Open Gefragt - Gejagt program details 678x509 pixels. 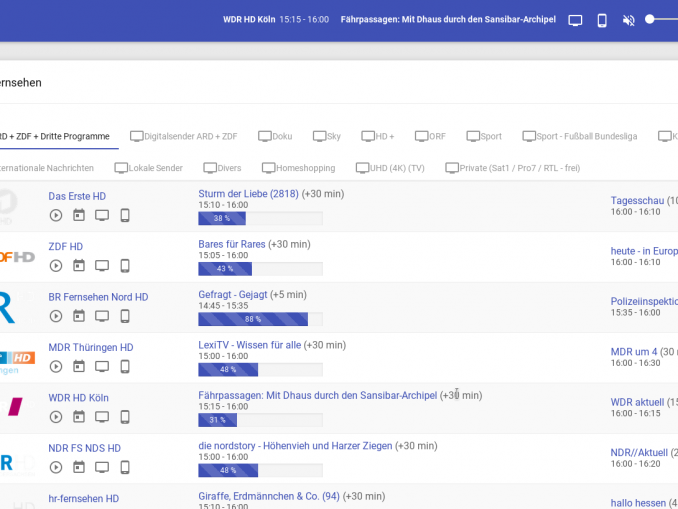coord(233,295)
